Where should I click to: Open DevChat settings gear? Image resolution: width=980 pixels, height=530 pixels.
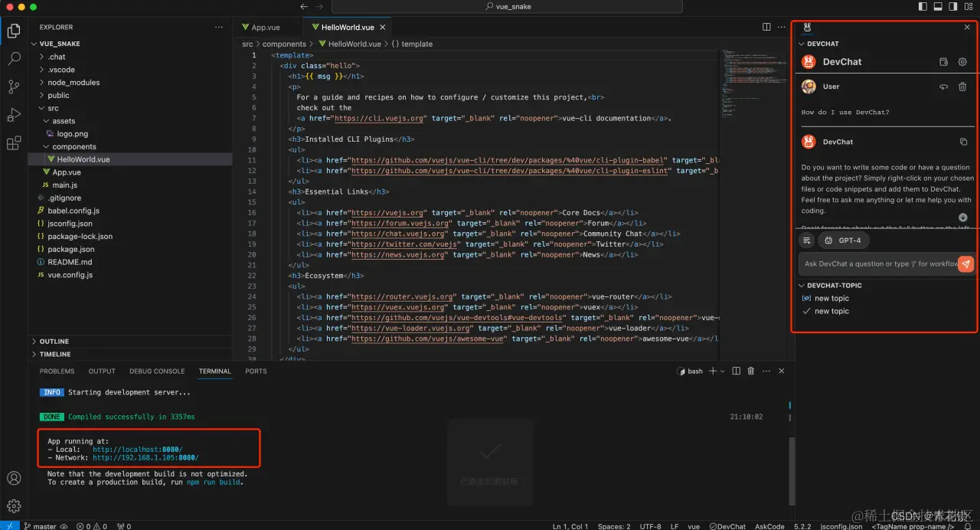point(962,62)
